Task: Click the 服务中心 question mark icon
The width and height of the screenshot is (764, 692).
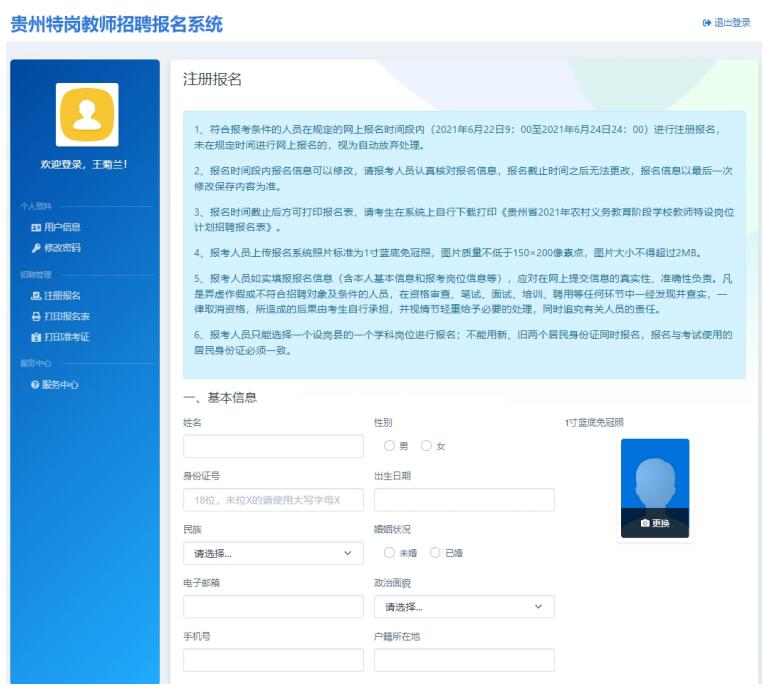Action: pyautogui.click(x=36, y=385)
